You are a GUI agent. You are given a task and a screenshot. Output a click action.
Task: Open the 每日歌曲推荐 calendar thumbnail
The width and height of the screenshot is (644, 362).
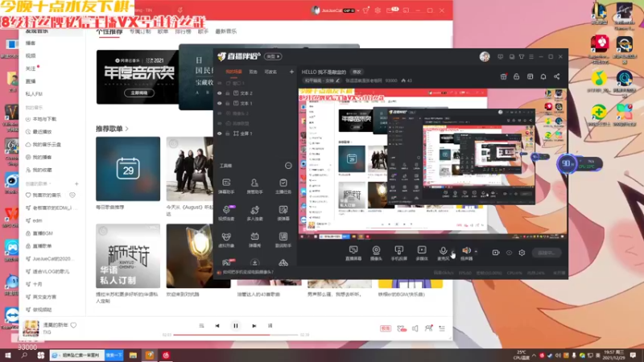(x=128, y=169)
